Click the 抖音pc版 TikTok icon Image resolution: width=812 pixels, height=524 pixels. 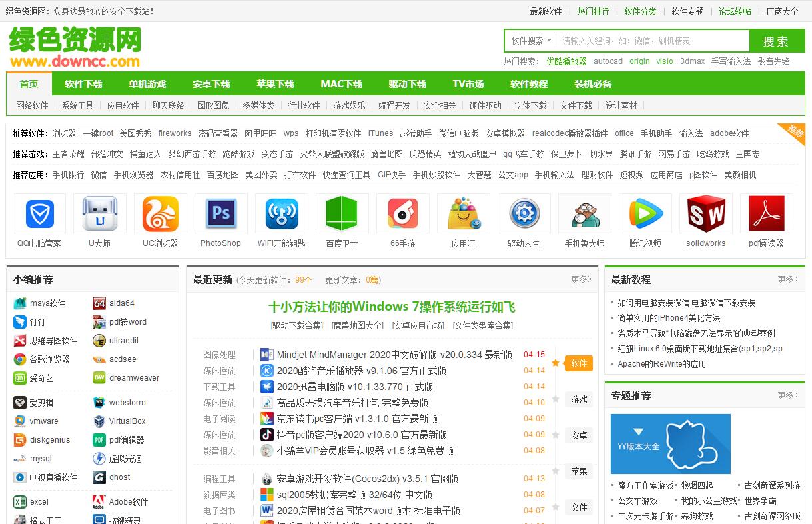(x=266, y=435)
